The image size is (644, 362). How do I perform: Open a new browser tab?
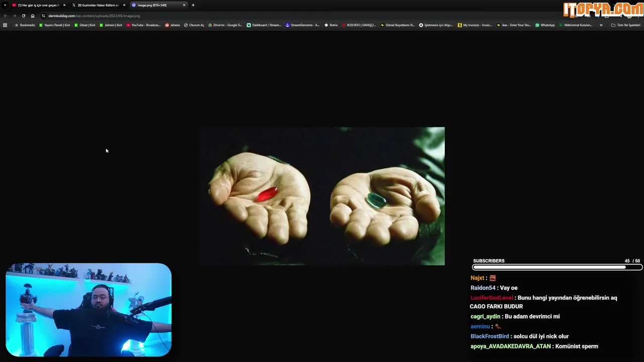[193, 5]
